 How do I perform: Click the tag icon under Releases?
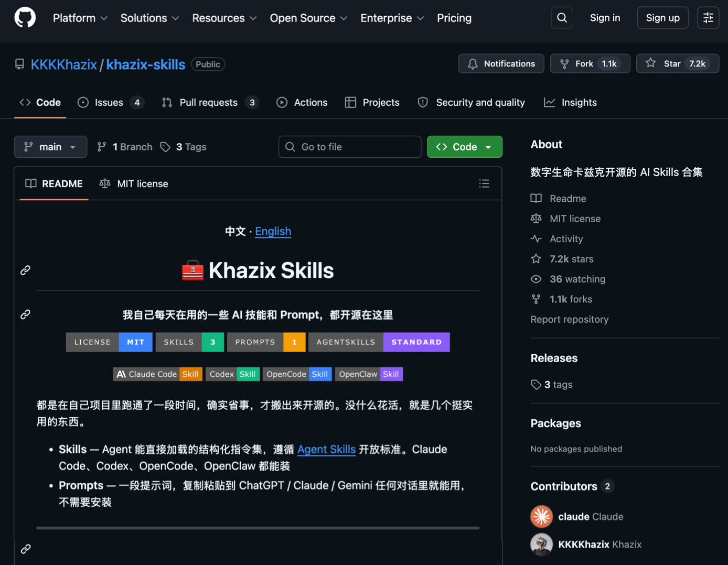point(536,385)
